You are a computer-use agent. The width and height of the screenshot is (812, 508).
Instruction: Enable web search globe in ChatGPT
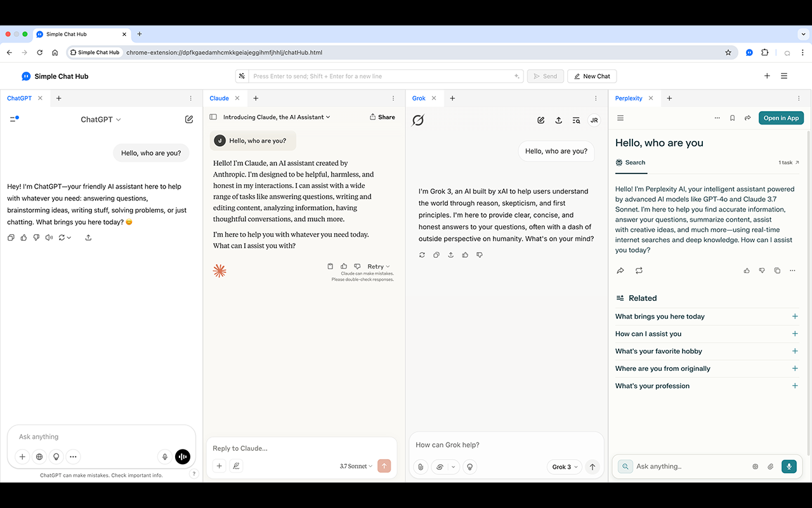click(x=39, y=457)
